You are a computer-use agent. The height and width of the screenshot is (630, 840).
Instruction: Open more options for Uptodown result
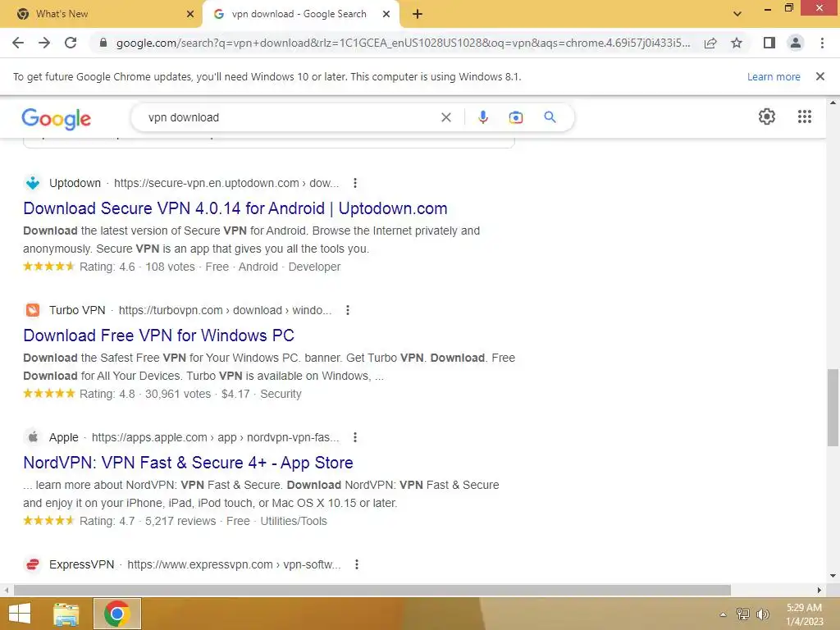click(354, 183)
